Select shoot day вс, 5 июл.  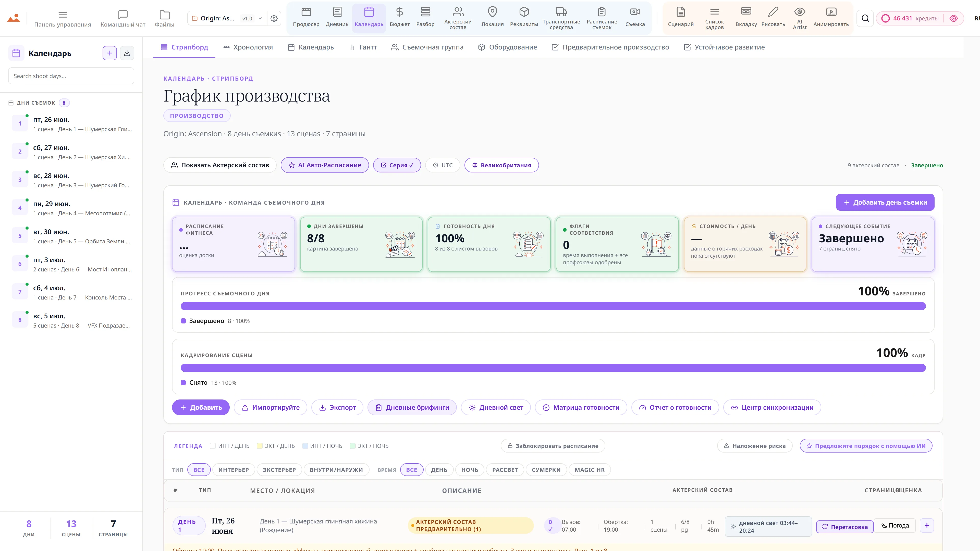pos(71,321)
